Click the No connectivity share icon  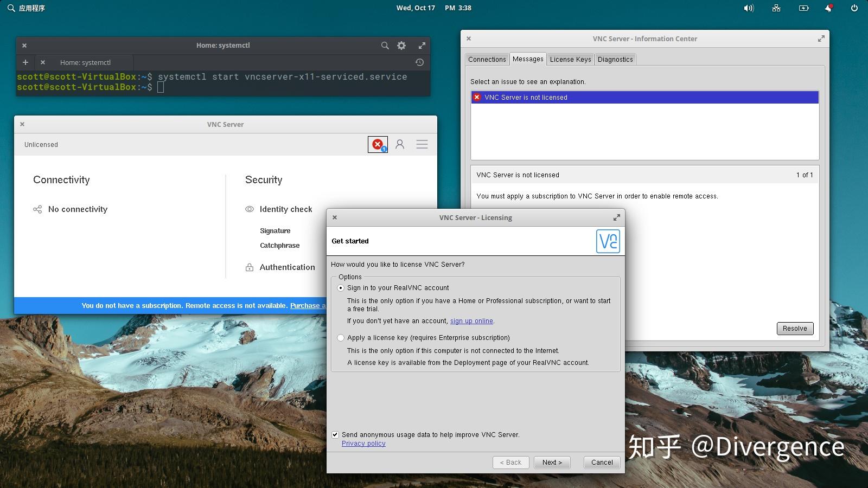point(37,209)
